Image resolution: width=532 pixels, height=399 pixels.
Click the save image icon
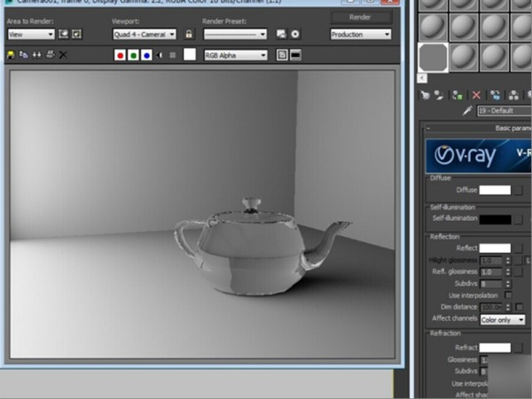click(11, 55)
